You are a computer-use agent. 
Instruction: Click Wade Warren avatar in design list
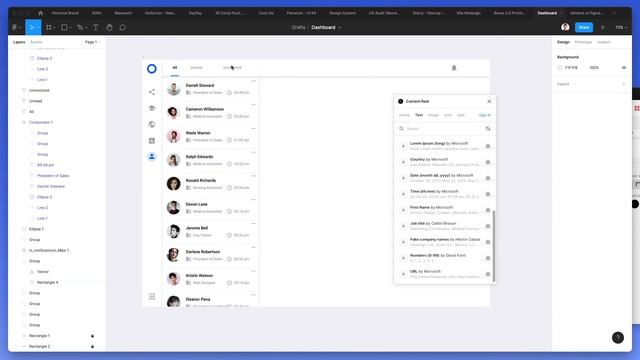coord(173,136)
